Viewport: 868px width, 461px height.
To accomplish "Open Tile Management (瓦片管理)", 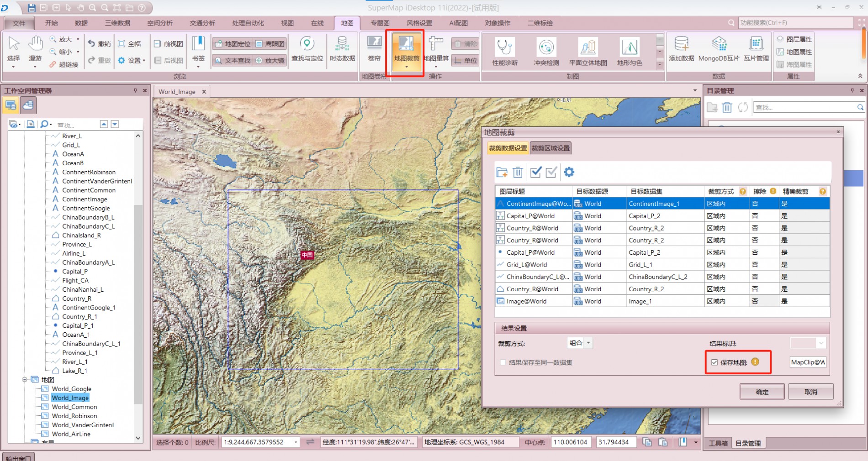I will [756, 49].
